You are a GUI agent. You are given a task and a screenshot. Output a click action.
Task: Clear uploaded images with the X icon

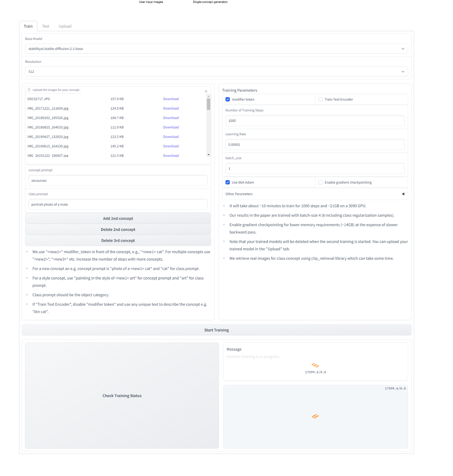pos(206,91)
